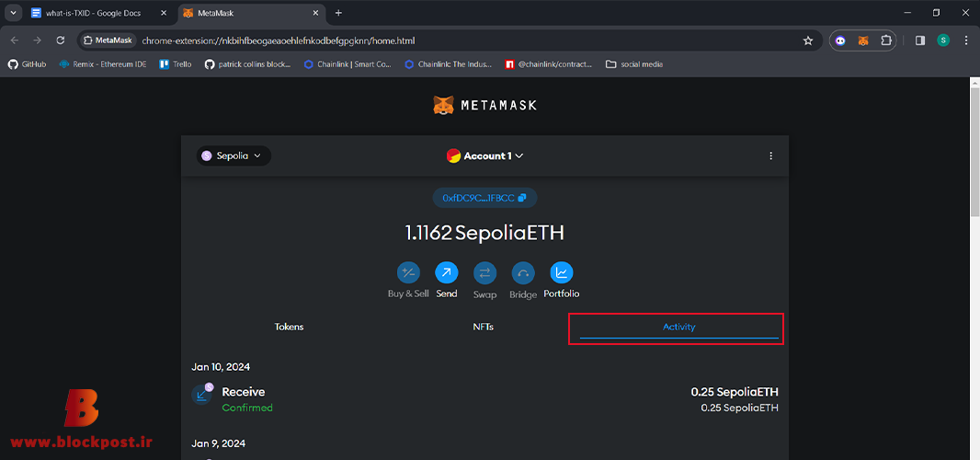The height and width of the screenshot is (460, 980).
Task: Select the Activity tab
Action: click(678, 327)
